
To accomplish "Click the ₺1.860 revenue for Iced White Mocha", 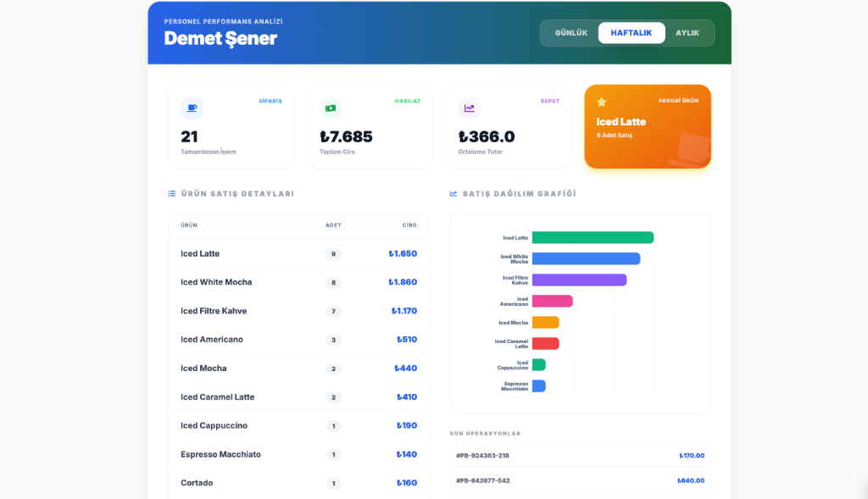I will point(403,282).
